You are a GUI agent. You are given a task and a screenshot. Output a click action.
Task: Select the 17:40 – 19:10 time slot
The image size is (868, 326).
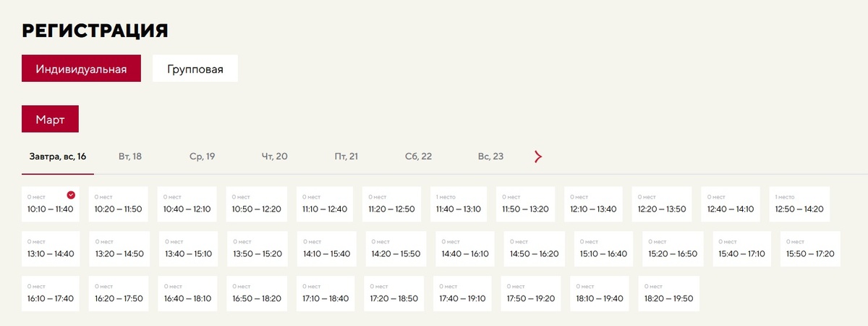pyautogui.click(x=462, y=293)
